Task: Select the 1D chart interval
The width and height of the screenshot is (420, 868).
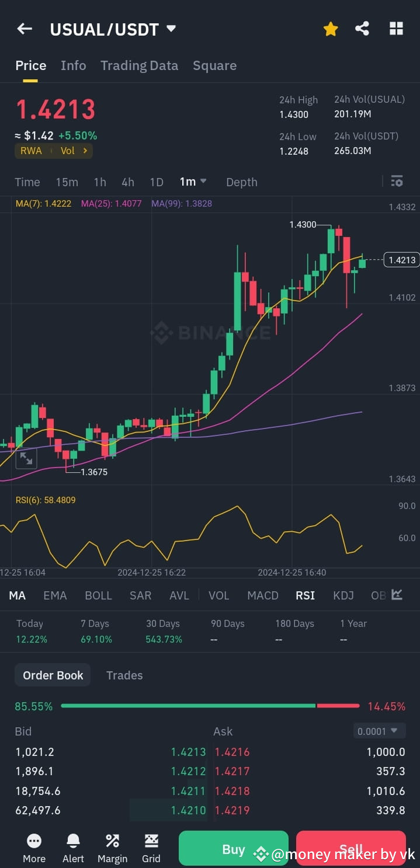Action: [157, 182]
